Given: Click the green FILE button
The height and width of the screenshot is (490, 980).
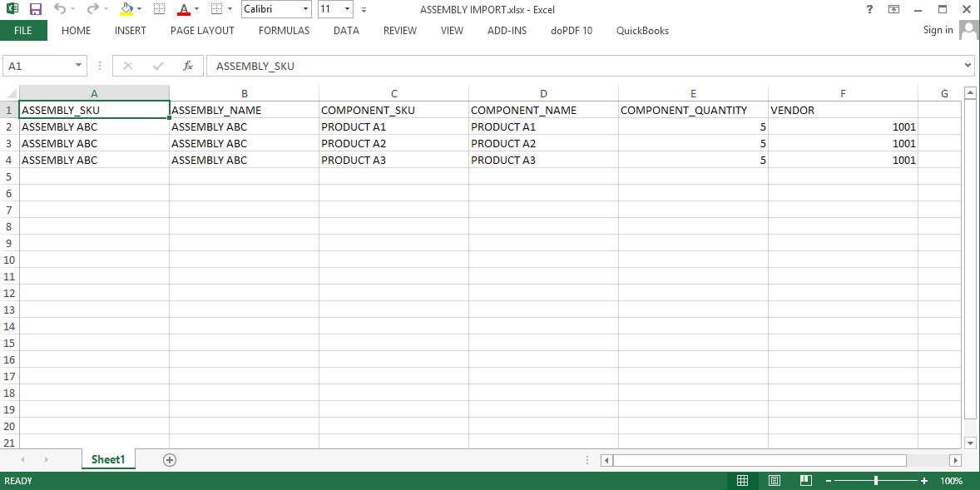Looking at the screenshot, I should [x=23, y=31].
